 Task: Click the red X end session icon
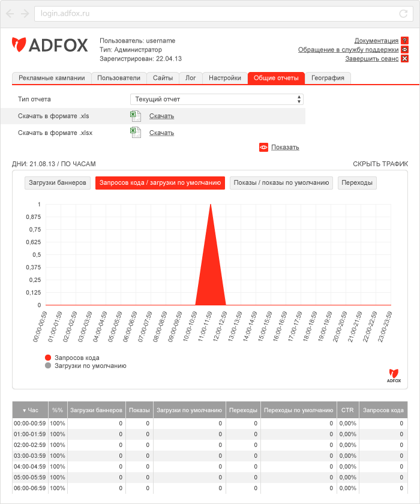tap(404, 59)
